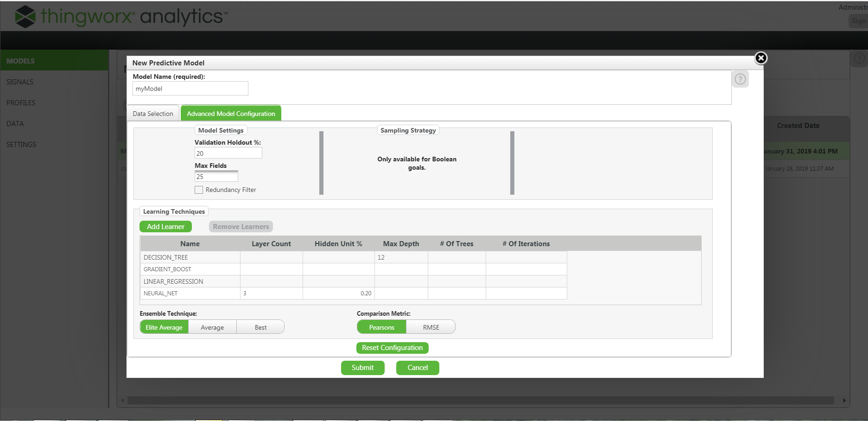The width and height of the screenshot is (868, 421).
Task: Open the SIGNALS section in the sidebar
Action: [x=20, y=82]
